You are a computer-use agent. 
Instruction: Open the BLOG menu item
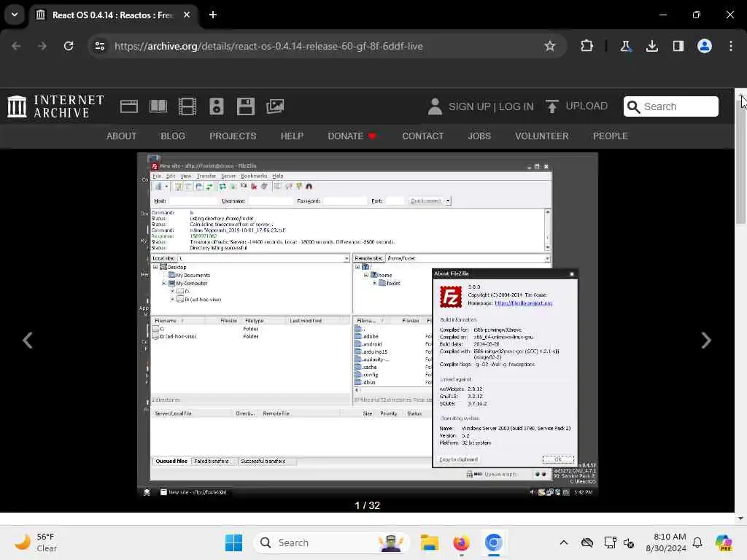pos(173,136)
